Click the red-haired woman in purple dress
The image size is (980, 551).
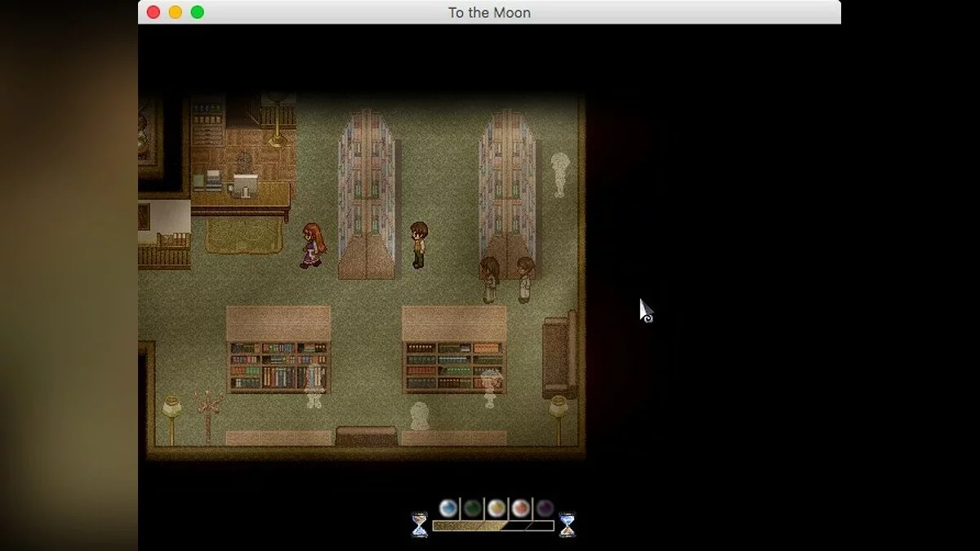pyautogui.click(x=313, y=246)
